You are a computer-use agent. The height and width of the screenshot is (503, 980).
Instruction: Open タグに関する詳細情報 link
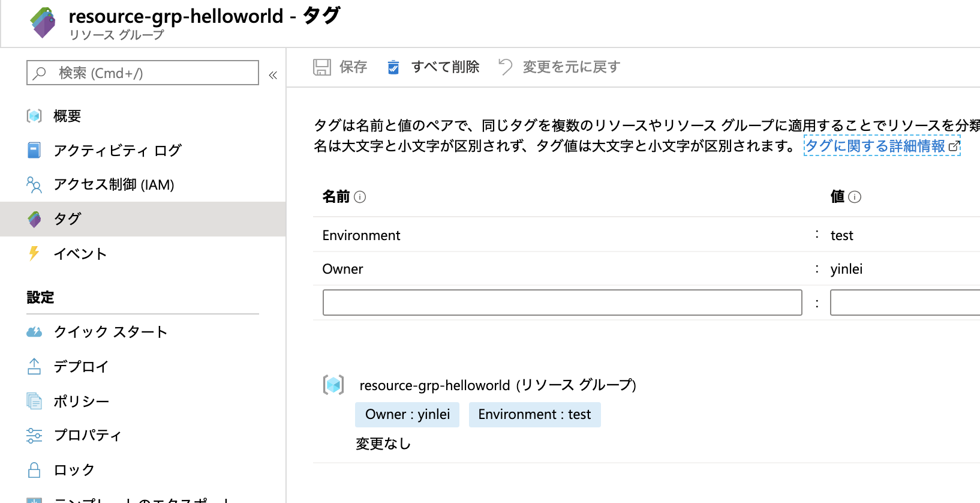click(875, 146)
